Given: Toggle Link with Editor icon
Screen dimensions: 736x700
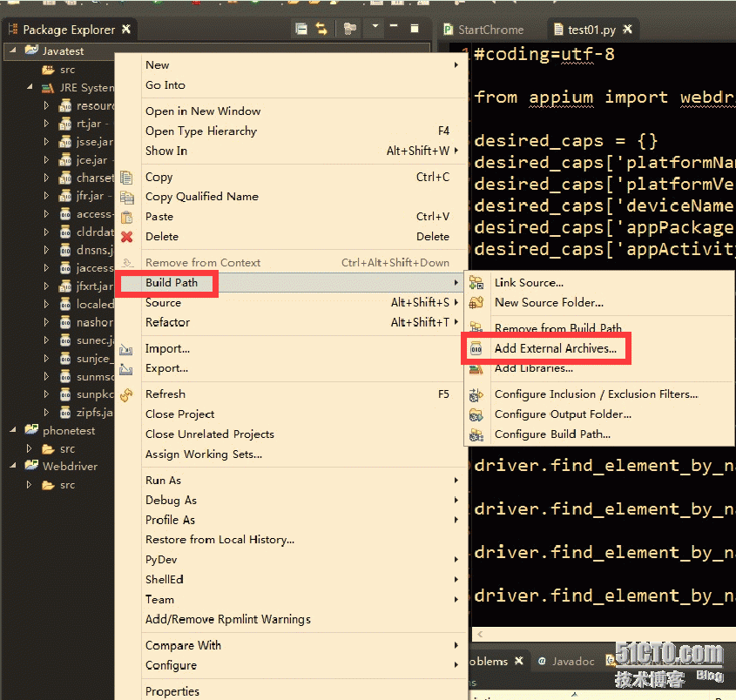Looking at the screenshot, I should click(321, 29).
